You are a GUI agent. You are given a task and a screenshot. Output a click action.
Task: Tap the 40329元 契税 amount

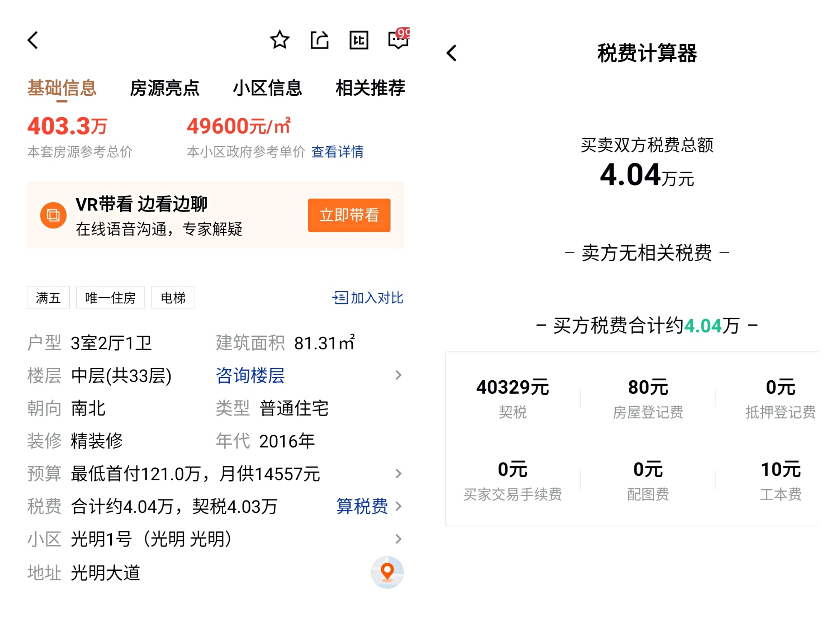tap(512, 387)
